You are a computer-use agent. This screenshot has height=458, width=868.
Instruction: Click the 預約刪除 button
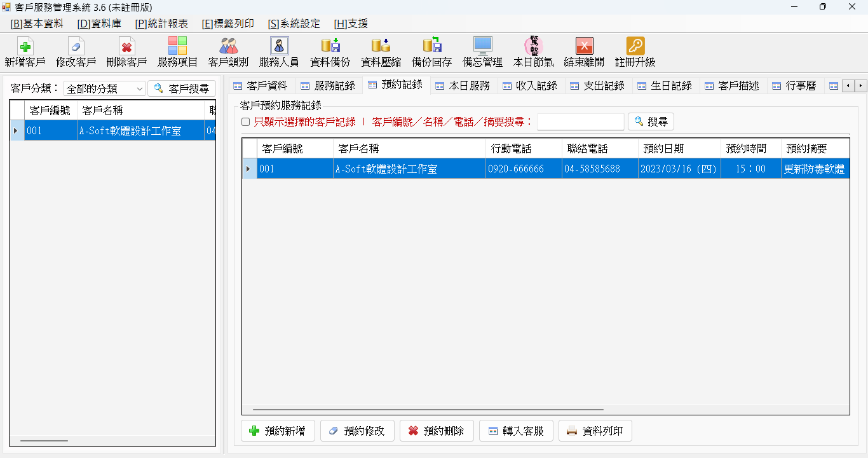click(437, 431)
